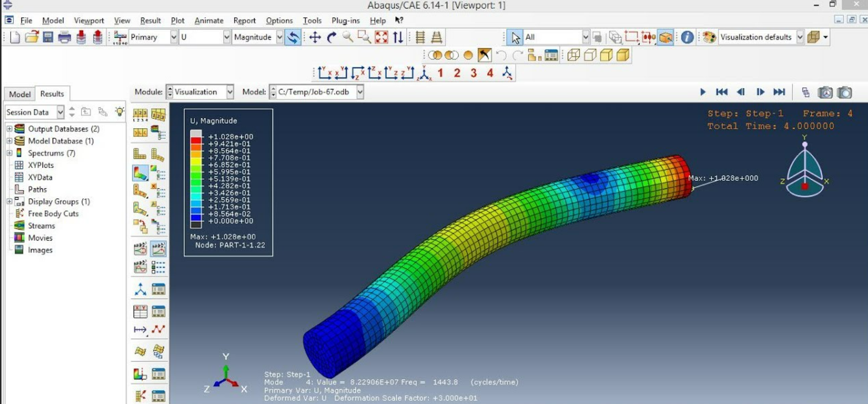868x404 pixels.
Task: Click the Auto-Fit View icon
Action: click(x=381, y=37)
